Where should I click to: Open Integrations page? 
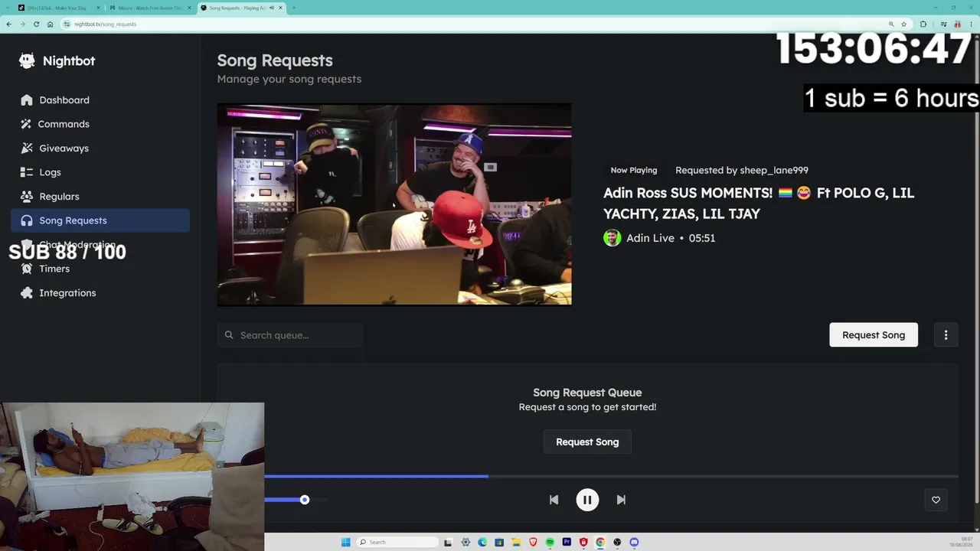point(100,292)
